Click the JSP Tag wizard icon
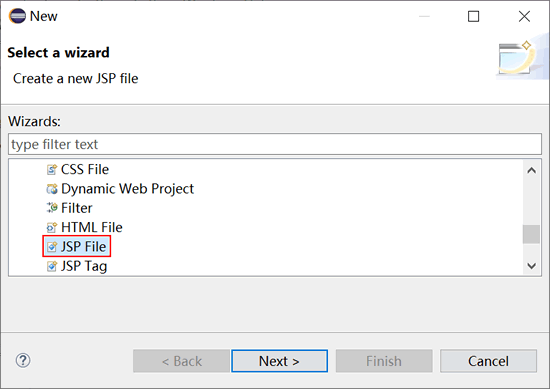Screen dimensions: 550x389 click(52, 266)
